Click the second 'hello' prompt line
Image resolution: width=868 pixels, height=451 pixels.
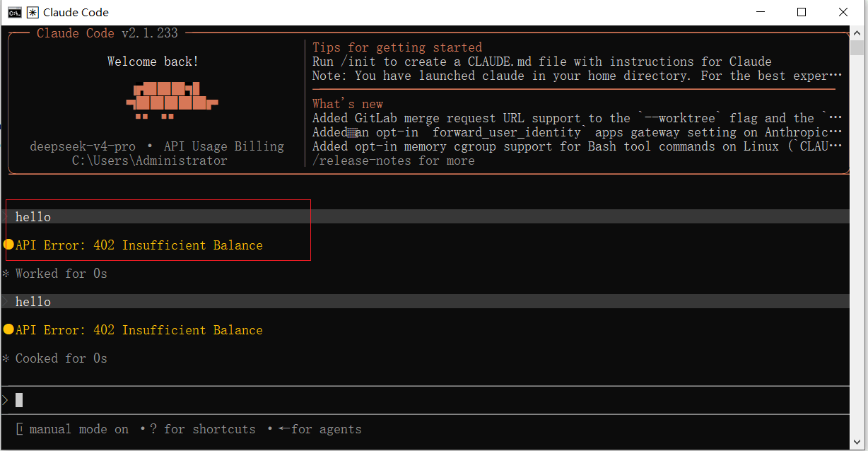coord(426,301)
